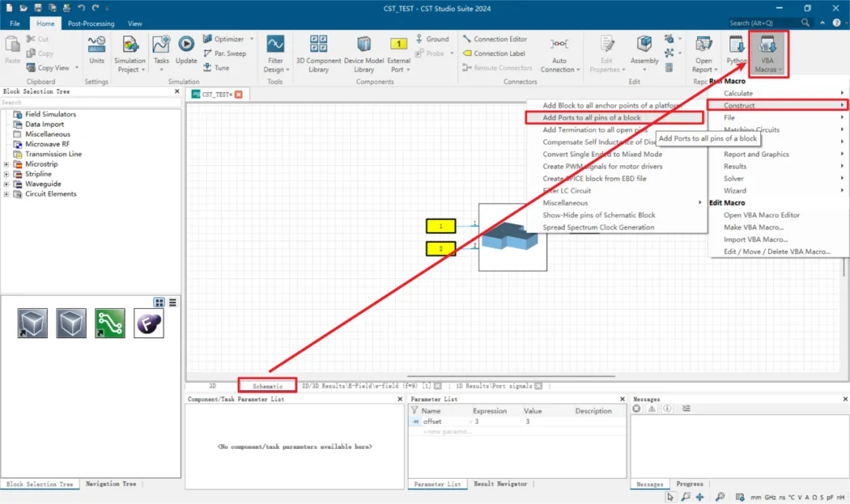Click the Save icon in quick access toolbar
The image size is (850, 504).
(x=38, y=8)
